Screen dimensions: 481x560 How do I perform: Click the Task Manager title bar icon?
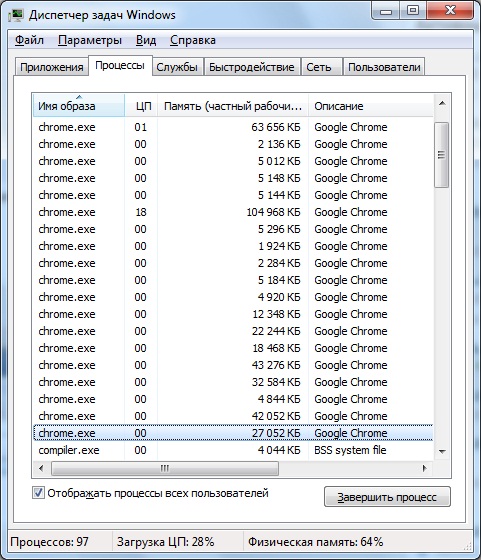click(x=16, y=15)
